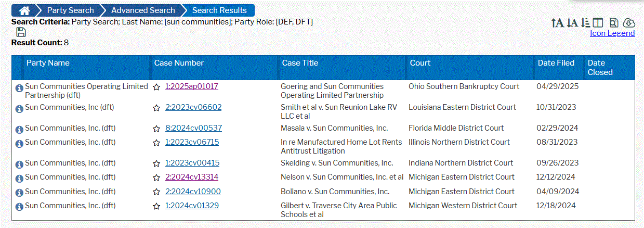Viewport: 644px width, 228px height.
Task: Click the document search icon
Action: [x=614, y=23]
